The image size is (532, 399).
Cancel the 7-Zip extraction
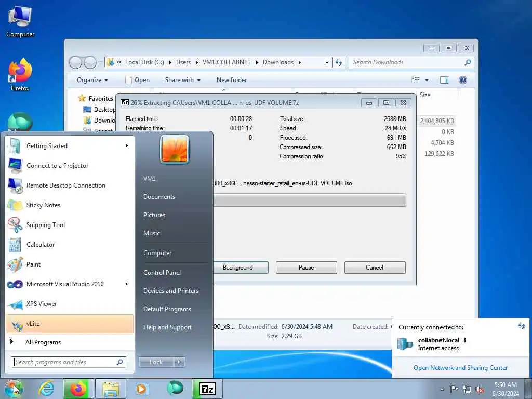tap(375, 268)
